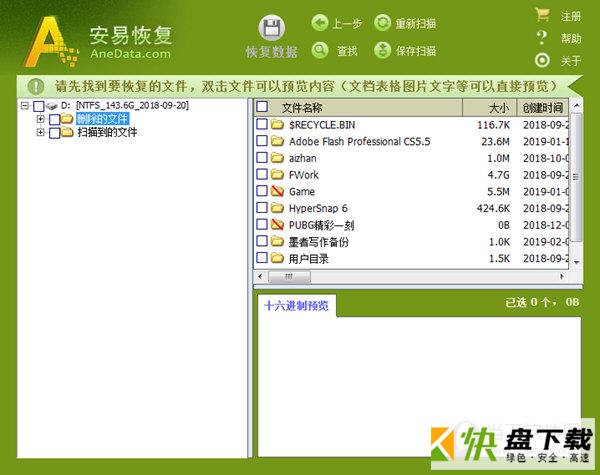Click the size value 23.6M
The image size is (600, 475).
pos(496,142)
